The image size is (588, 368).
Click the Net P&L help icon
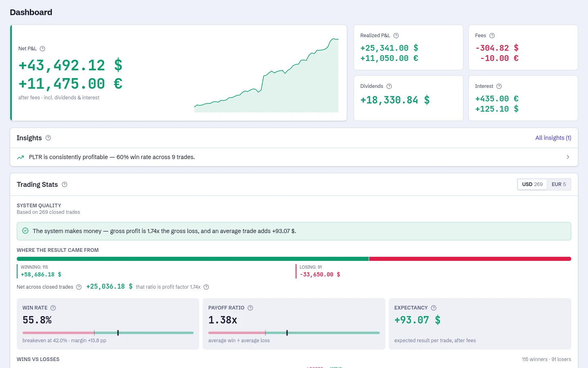[x=42, y=49]
